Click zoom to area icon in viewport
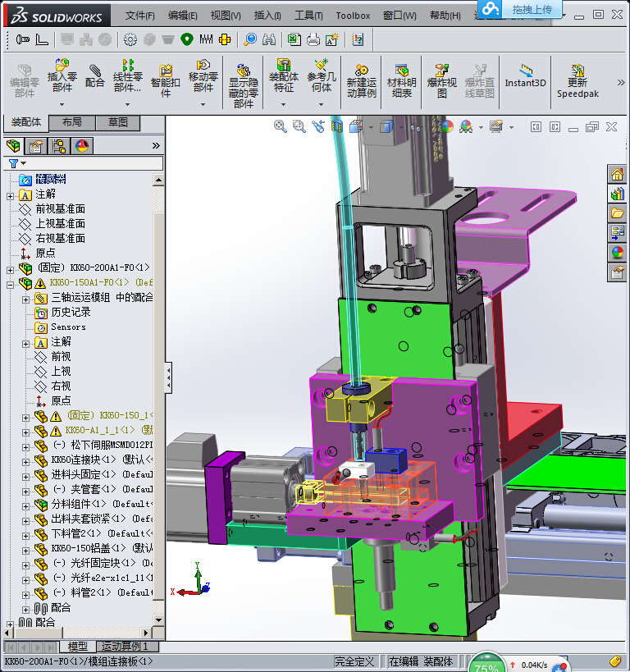This screenshot has height=672, width=630. [x=299, y=126]
